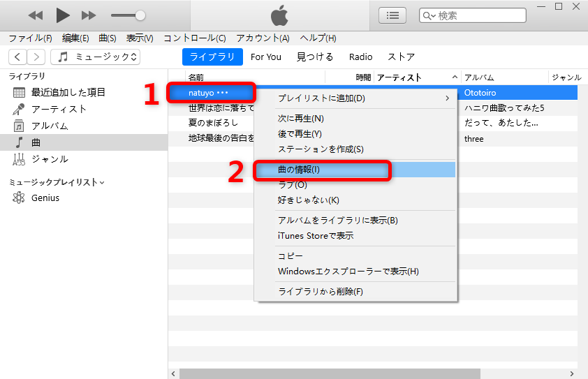Open the コントロール(C) menu

coord(195,38)
